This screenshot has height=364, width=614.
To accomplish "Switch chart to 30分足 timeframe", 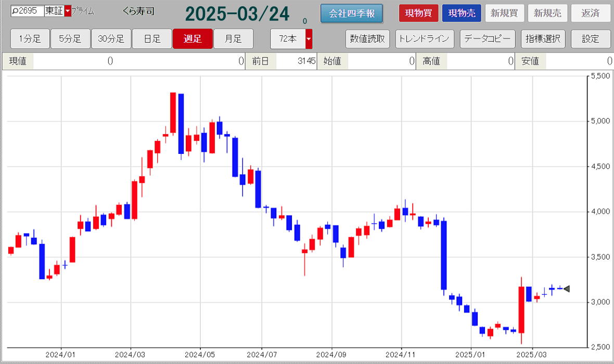I will (111, 39).
